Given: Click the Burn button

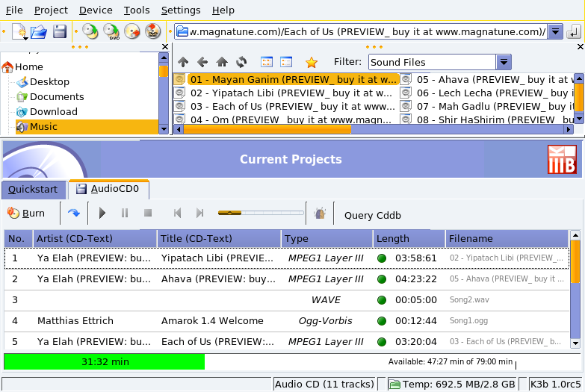Looking at the screenshot, I should [x=26, y=213].
